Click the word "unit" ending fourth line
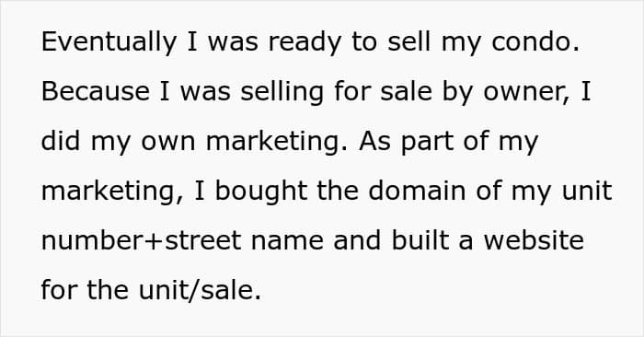Screen dimensions: 644x337 [587, 192]
